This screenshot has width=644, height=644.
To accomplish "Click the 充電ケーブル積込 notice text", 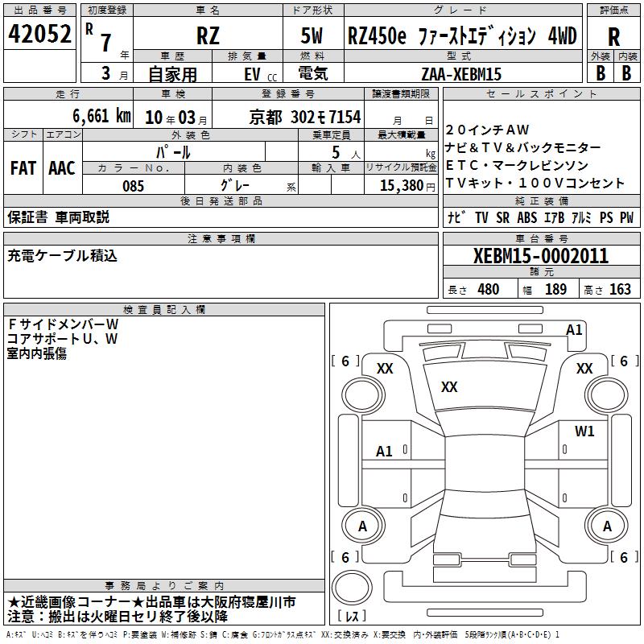I will point(63,256).
